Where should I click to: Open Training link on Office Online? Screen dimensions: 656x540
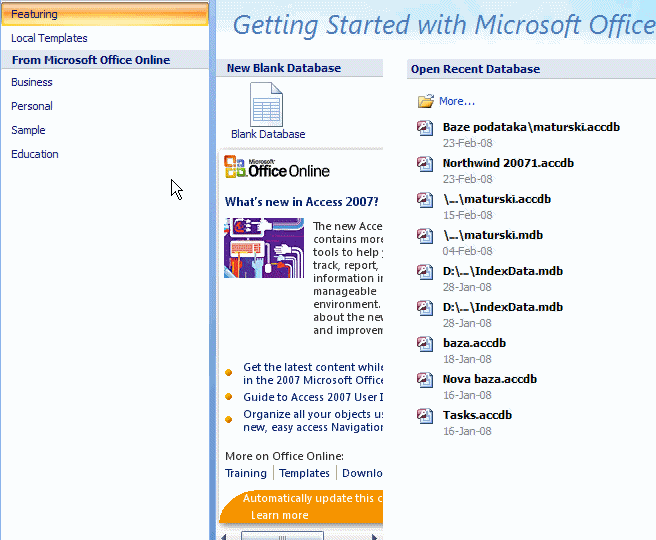click(x=246, y=473)
